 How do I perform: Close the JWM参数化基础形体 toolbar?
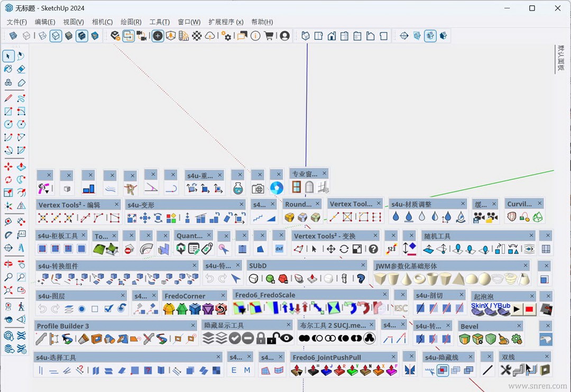pos(526,265)
